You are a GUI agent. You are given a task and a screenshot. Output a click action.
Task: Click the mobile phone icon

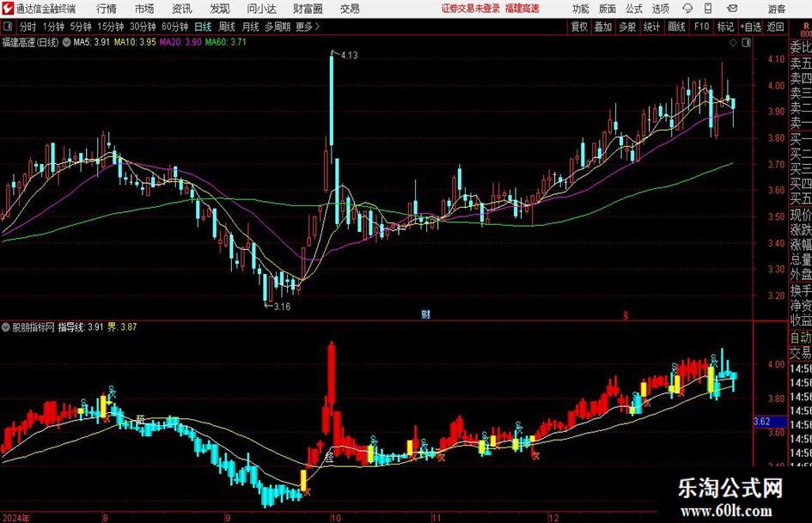tap(708, 9)
